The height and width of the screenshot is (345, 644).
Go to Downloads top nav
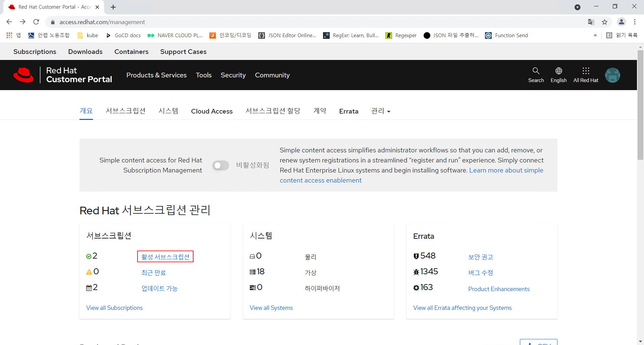(85, 52)
